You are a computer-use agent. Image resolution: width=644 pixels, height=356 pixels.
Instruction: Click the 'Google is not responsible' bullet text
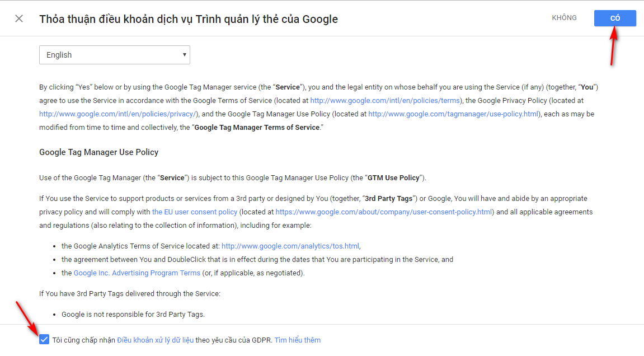click(x=133, y=314)
